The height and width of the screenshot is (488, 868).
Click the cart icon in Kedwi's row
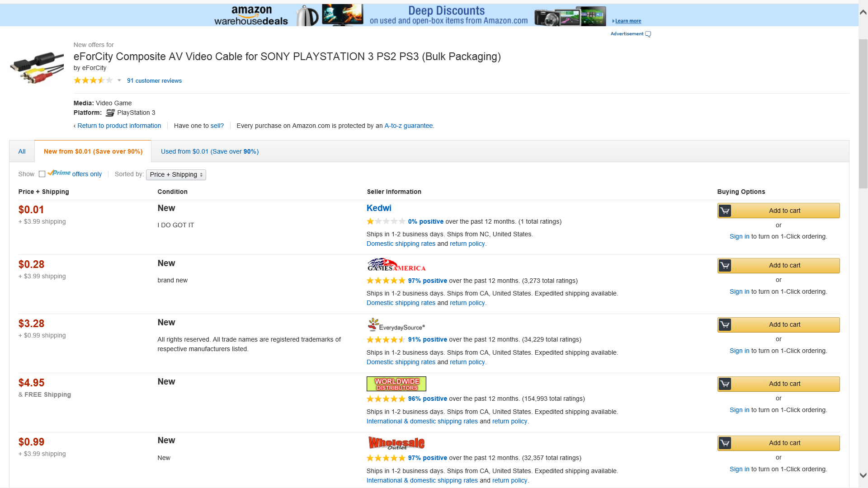725,211
